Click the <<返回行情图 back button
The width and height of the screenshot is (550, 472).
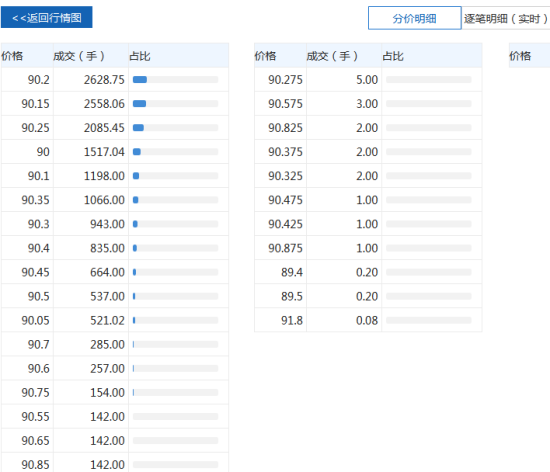click(x=47, y=17)
